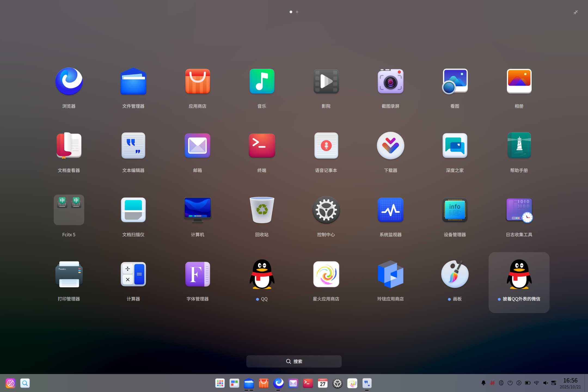Open 深度之家 app

coord(455,146)
